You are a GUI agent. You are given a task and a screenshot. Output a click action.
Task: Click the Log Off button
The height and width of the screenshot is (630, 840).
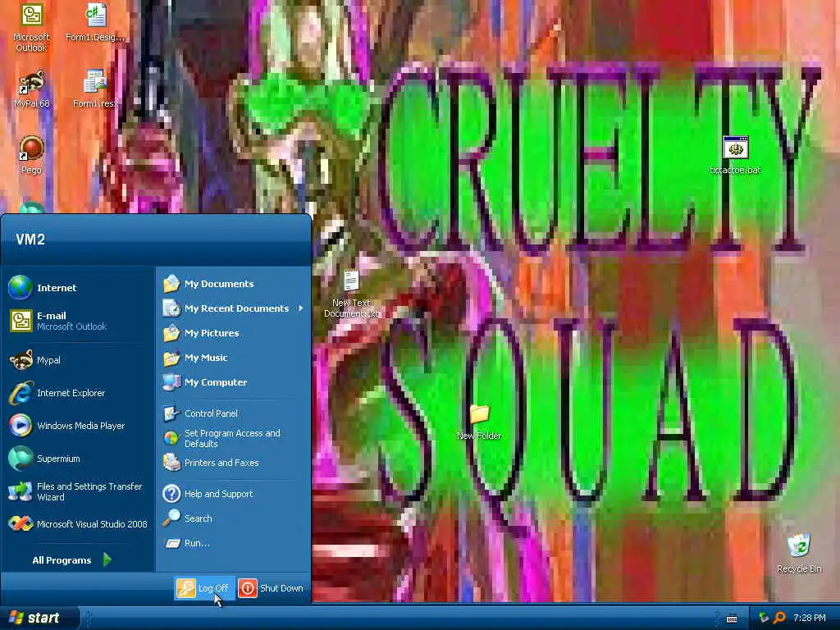pos(203,588)
